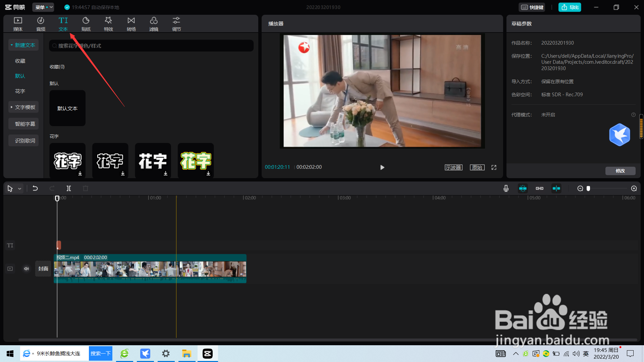Open 识别歌词 lyrics recognition
The width and height of the screenshot is (644, 362).
(23, 141)
